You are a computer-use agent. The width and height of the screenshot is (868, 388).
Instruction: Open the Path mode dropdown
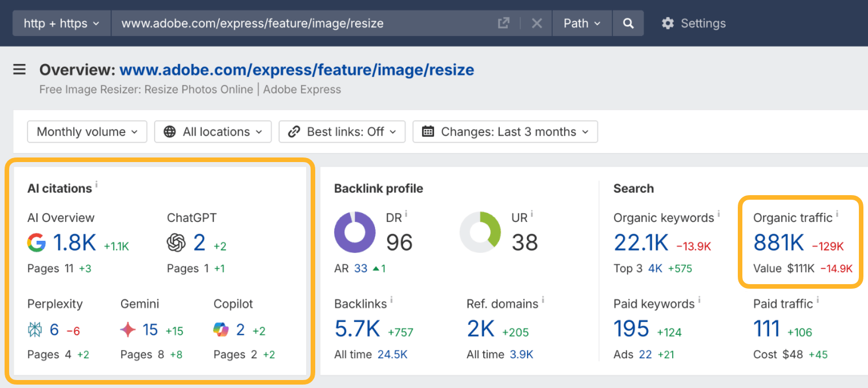pyautogui.click(x=582, y=23)
